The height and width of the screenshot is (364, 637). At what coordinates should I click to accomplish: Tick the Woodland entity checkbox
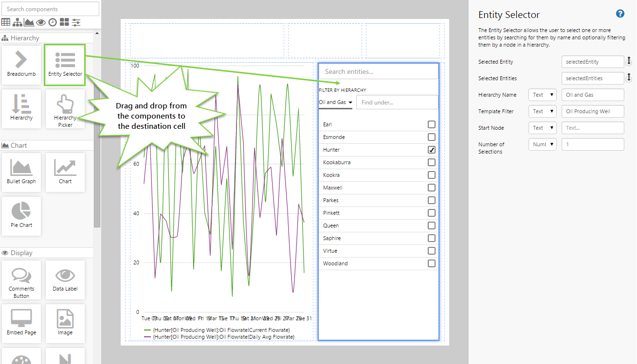431,263
